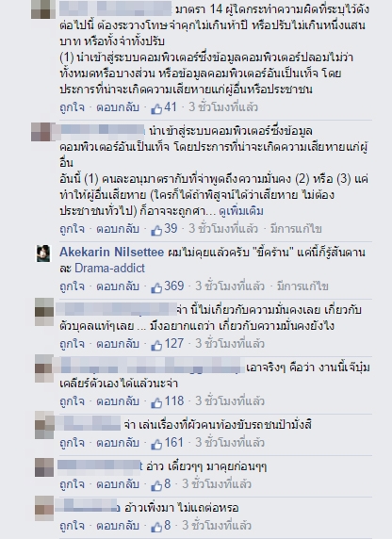
Task: Expand the truncated comment with ดูเพิ่มเติม
Action: [x=241, y=211]
